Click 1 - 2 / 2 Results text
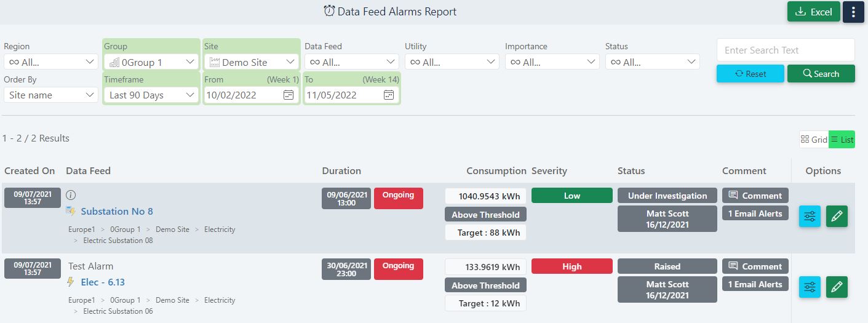The image size is (868, 323). (36, 138)
